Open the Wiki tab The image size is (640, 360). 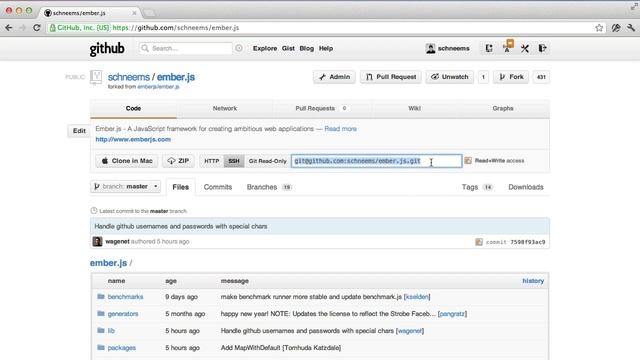point(414,108)
